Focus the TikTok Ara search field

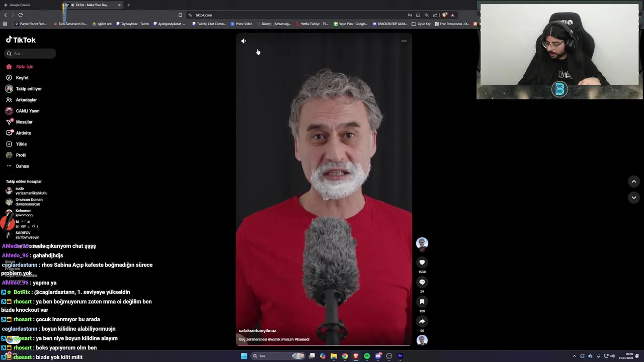pyautogui.click(x=31, y=53)
